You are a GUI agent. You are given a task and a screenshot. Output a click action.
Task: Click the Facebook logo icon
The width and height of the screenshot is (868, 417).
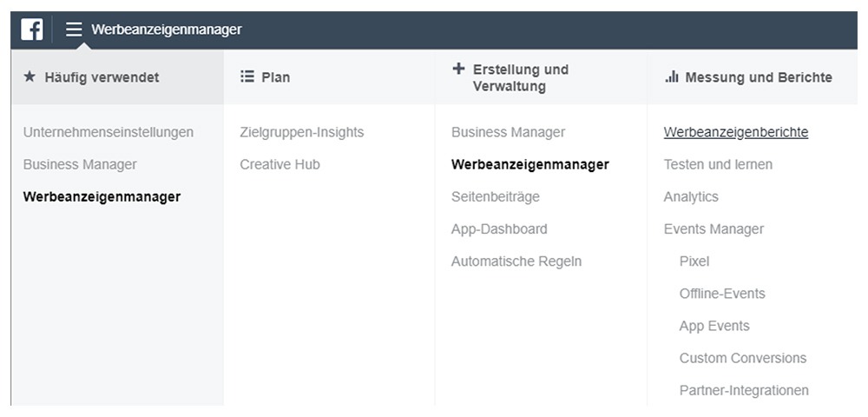point(31,30)
